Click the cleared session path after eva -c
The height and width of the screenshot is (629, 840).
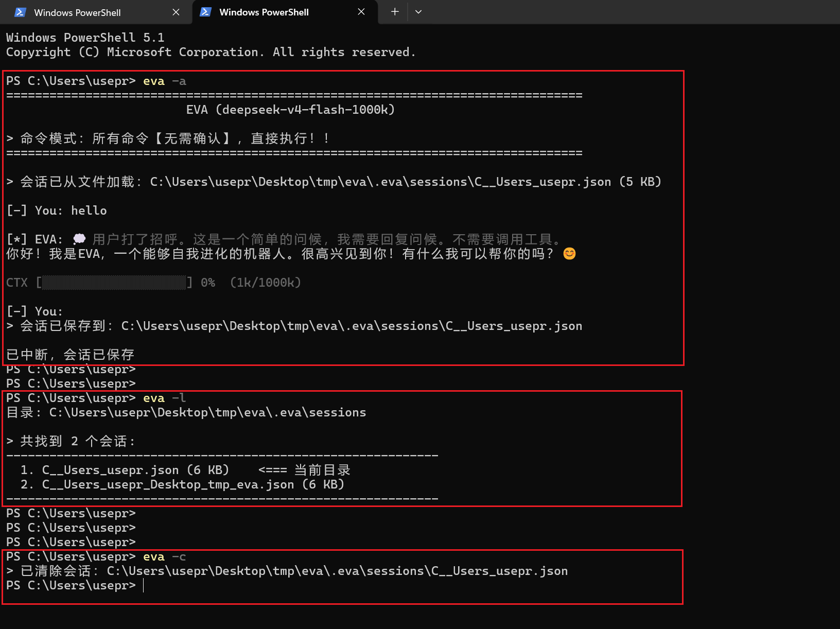click(x=337, y=571)
